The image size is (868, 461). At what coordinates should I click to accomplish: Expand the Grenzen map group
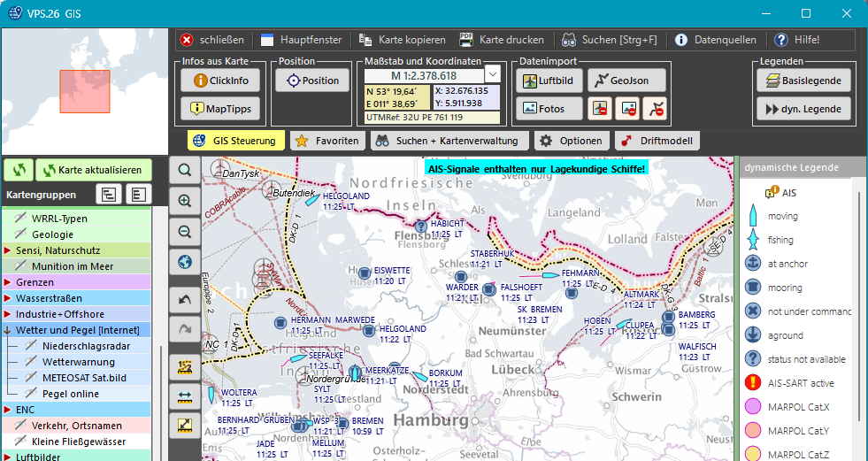click(x=7, y=282)
